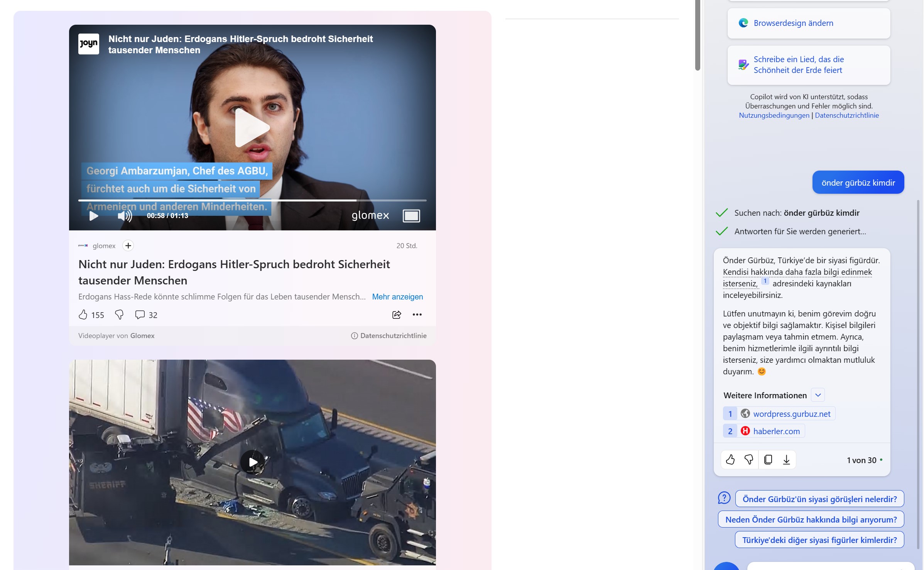Enter fullscreen for the glomex video
This screenshot has width=924, height=570.
411,216
